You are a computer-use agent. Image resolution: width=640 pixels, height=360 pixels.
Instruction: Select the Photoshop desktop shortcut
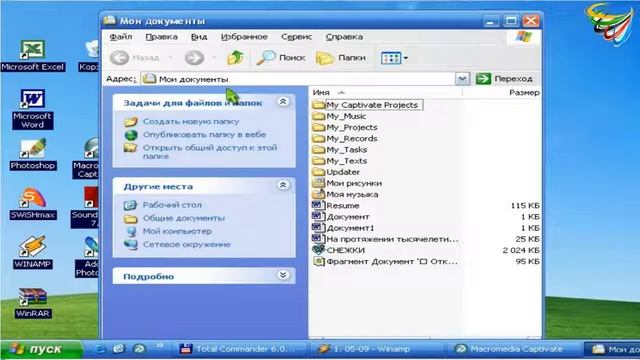pyautogui.click(x=33, y=154)
